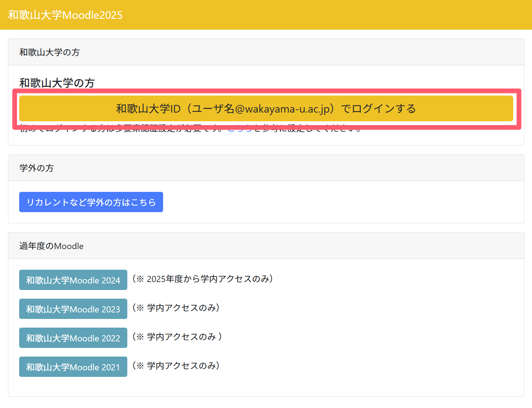Viewport: 532px width, 408px height.
Task: Open the こちら multi-factor setup link
Action: (239, 130)
